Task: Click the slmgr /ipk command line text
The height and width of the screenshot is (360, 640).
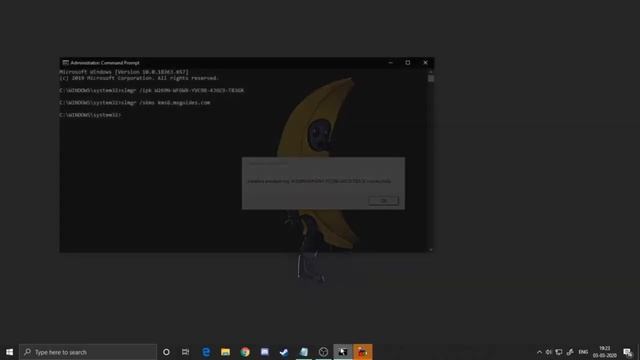Action: click(151, 90)
